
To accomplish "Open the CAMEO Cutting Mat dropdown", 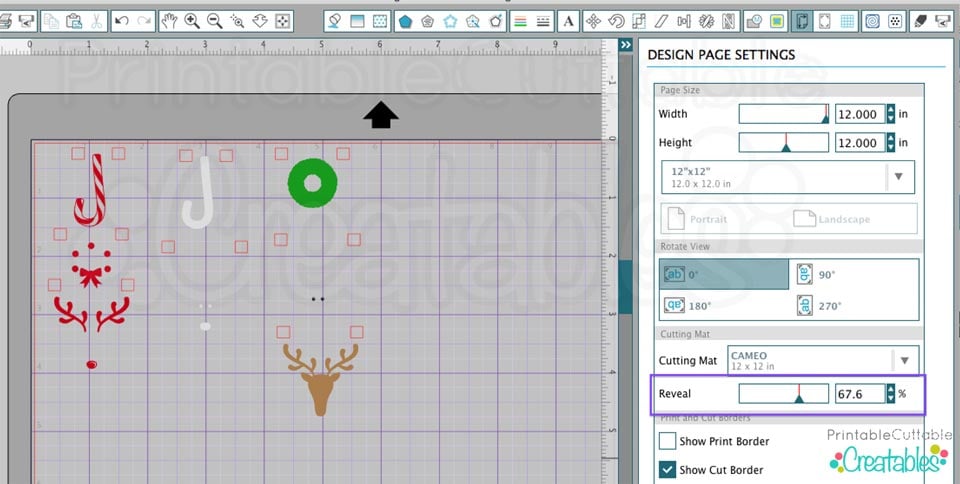I will [823, 360].
